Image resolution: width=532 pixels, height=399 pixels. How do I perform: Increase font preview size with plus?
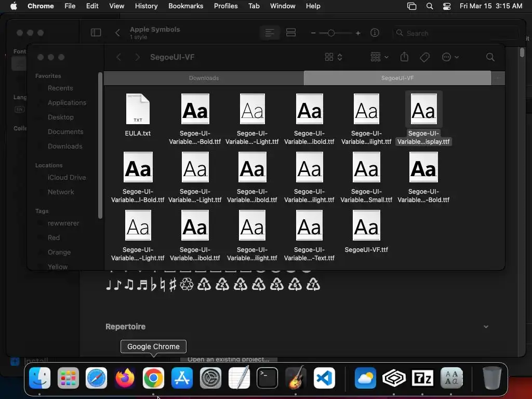point(358,33)
